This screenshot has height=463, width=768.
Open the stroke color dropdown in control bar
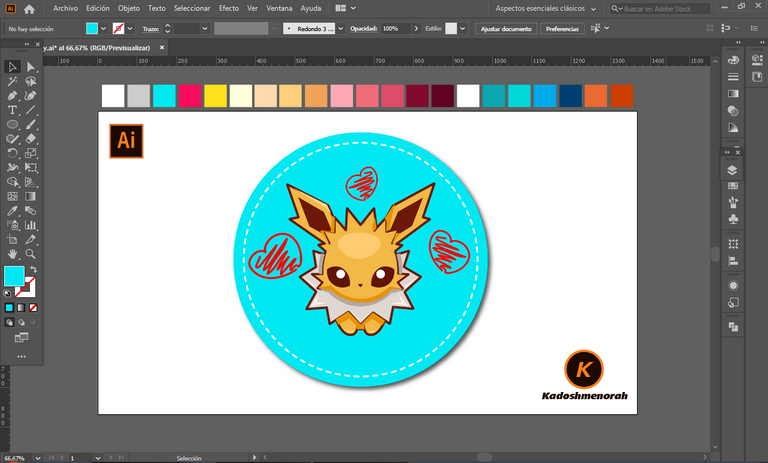coord(130,28)
